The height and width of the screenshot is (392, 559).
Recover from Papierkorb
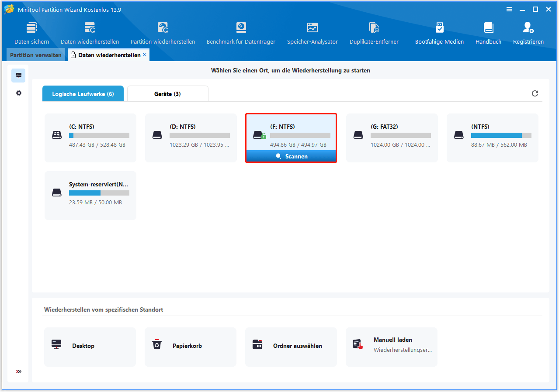tap(191, 347)
